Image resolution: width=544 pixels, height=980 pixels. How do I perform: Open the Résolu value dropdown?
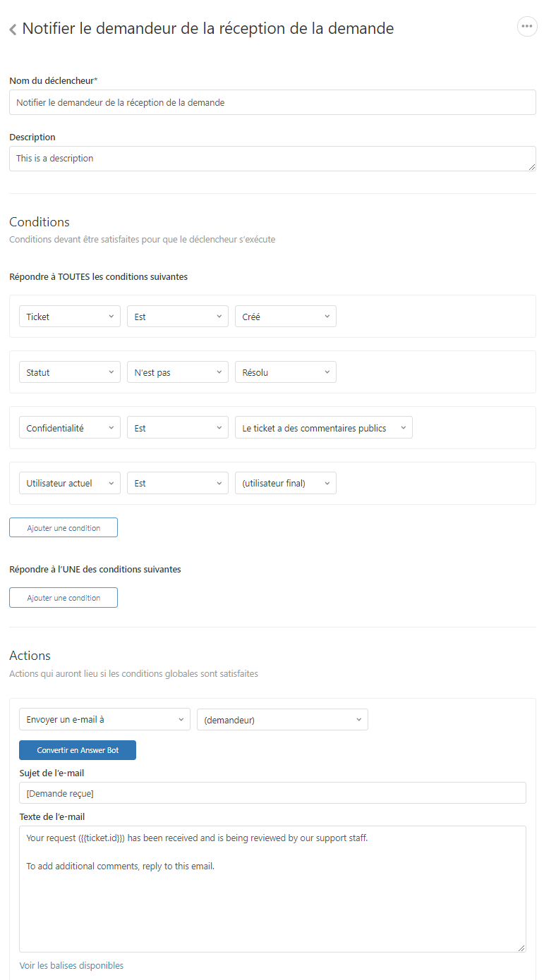click(x=285, y=372)
